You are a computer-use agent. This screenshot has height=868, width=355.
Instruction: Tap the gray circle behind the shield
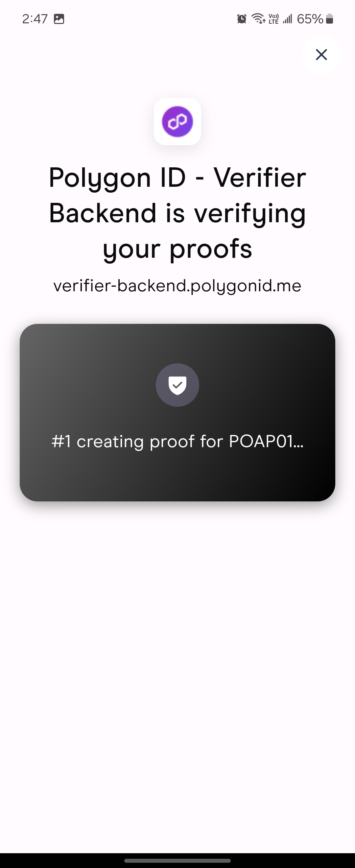(x=177, y=385)
